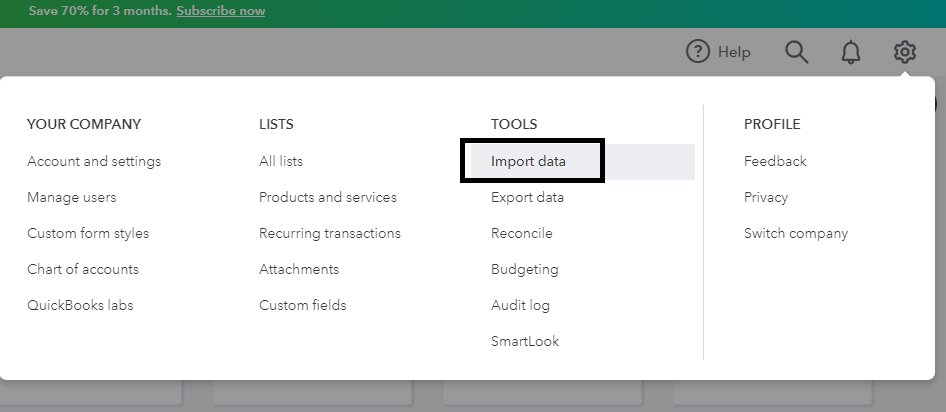Click Switch company under Profile
Screen dimensions: 946x412
796,233
